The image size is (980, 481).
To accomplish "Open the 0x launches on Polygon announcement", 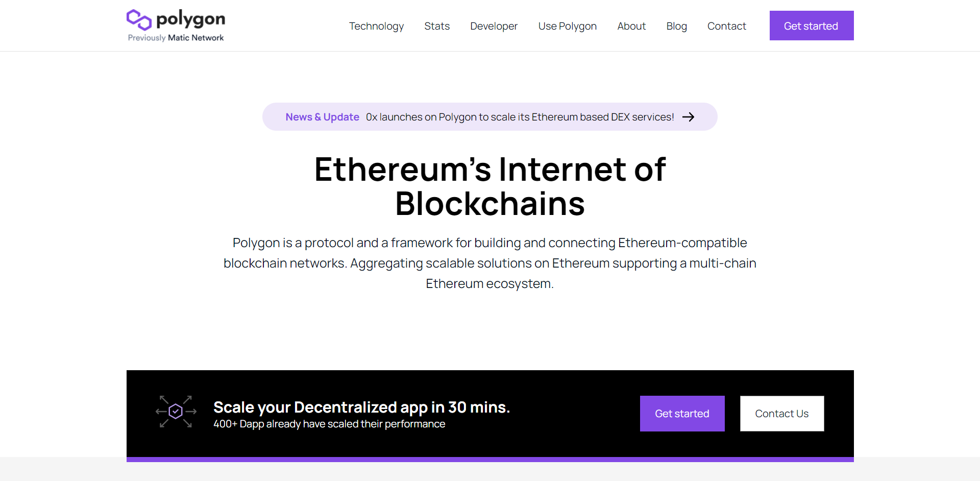I will point(520,117).
